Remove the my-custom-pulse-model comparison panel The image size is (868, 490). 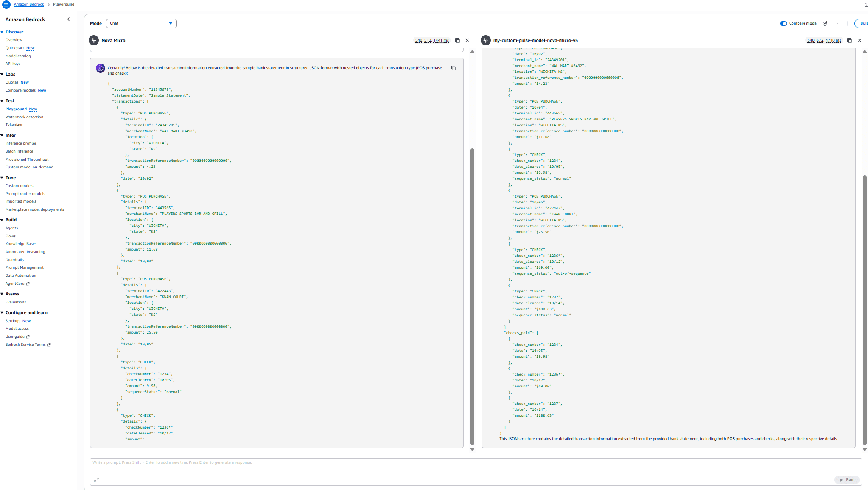coord(860,41)
